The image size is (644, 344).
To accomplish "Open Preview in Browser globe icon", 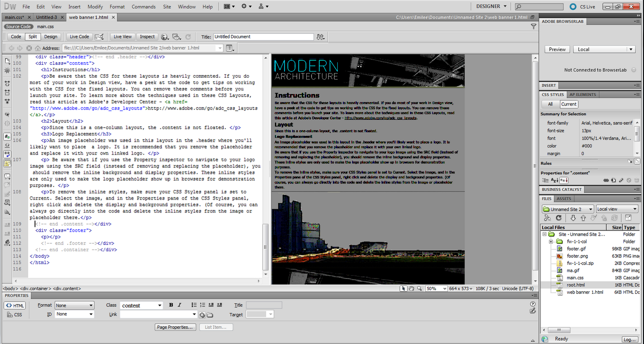I will coord(165,37).
